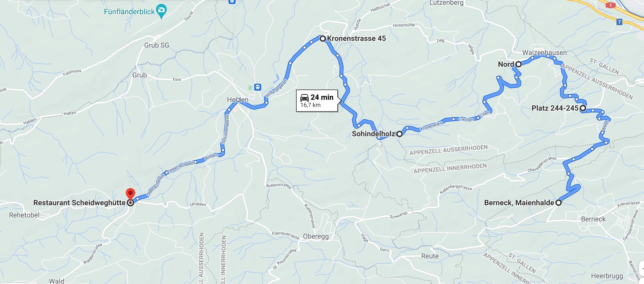The height and width of the screenshot is (284, 644).
Task: Click the Heiden train station icon
Action: point(258,87)
